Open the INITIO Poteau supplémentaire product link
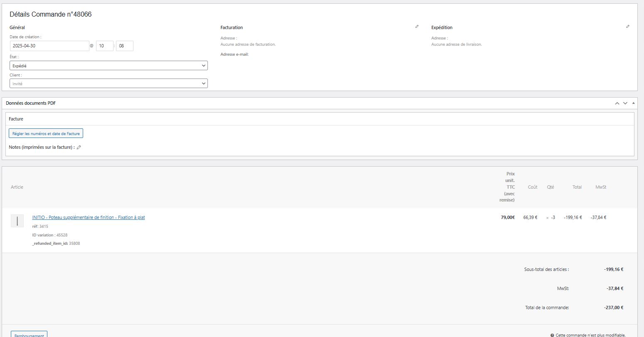Image resolution: width=644 pixels, height=337 pixels. click(89, 217)
